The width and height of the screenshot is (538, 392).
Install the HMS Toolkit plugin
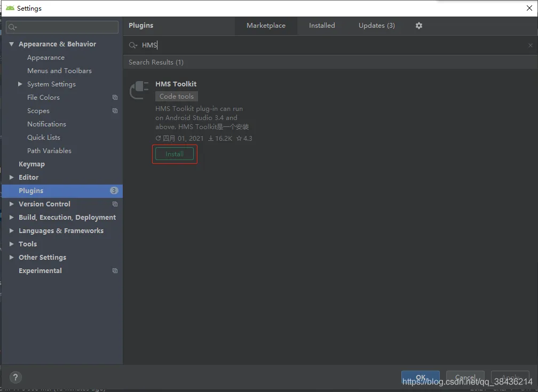point(175,154)
